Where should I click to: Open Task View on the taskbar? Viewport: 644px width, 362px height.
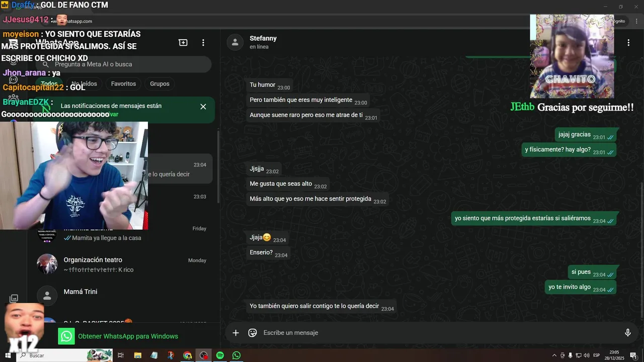tap(121, 355)
